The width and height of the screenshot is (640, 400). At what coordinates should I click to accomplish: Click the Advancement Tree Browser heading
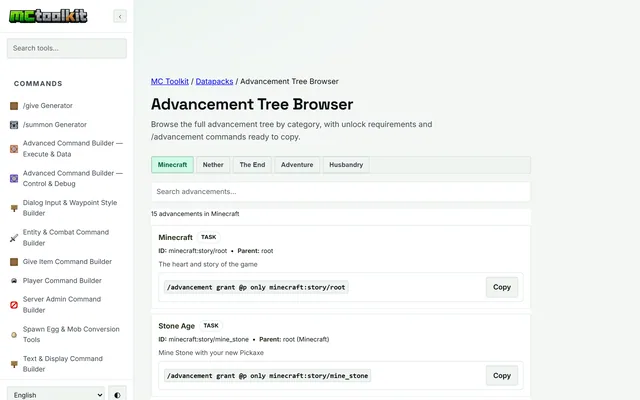coord(252,104)
